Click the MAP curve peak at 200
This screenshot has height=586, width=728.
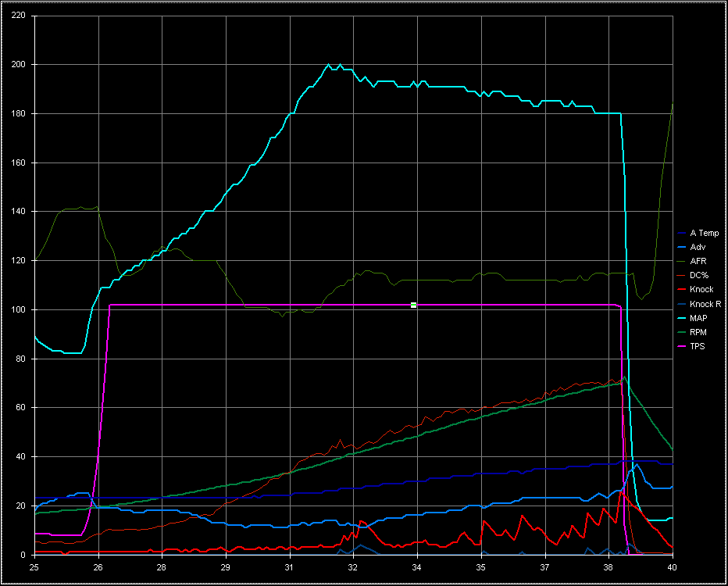coord(329,65)
